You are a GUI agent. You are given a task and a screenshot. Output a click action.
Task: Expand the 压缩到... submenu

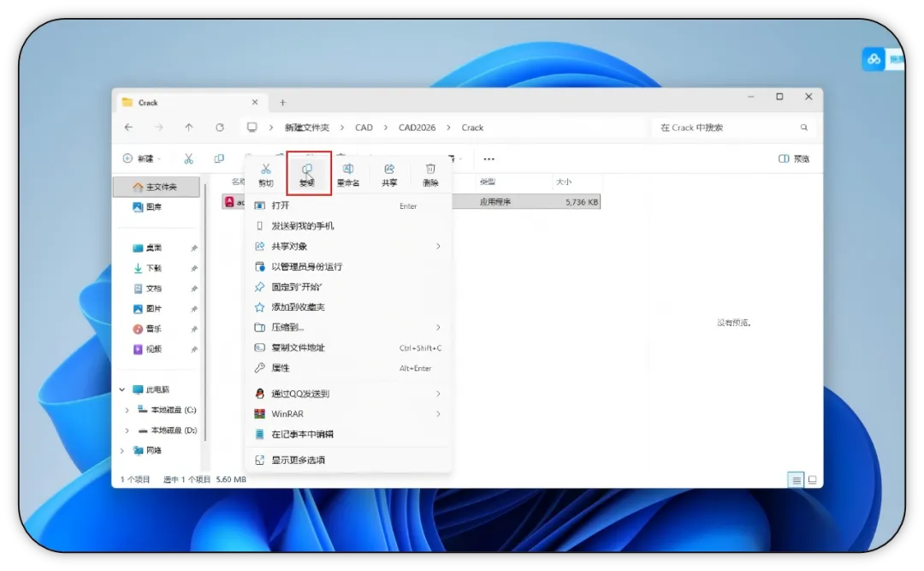[x=438, y=327]
